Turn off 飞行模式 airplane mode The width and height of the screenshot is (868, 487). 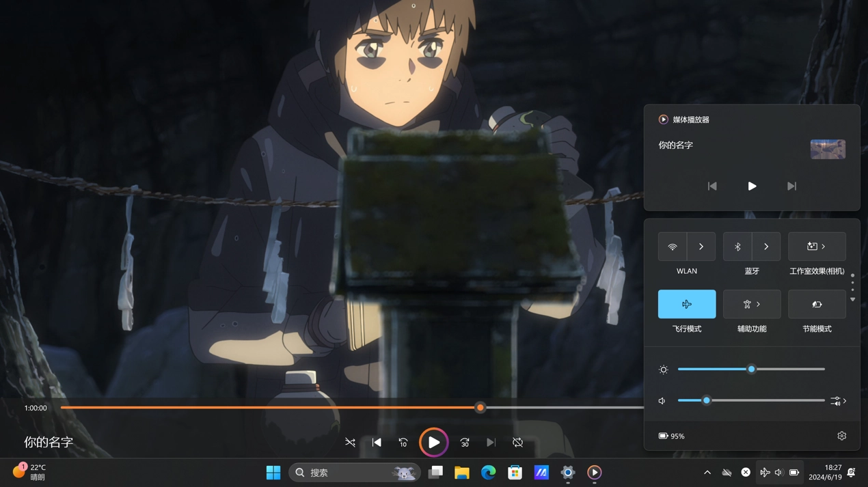coord(687,305)
